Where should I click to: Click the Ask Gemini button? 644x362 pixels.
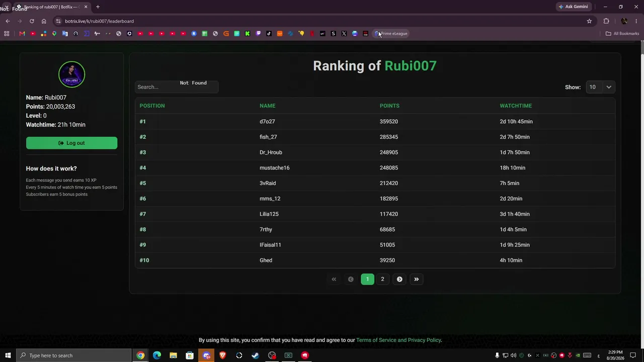coord(573,7)
